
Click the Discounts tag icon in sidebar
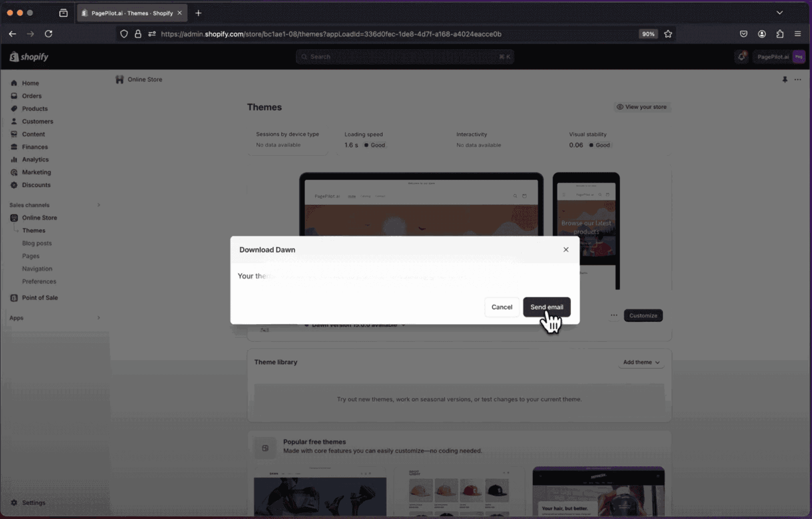14,185
